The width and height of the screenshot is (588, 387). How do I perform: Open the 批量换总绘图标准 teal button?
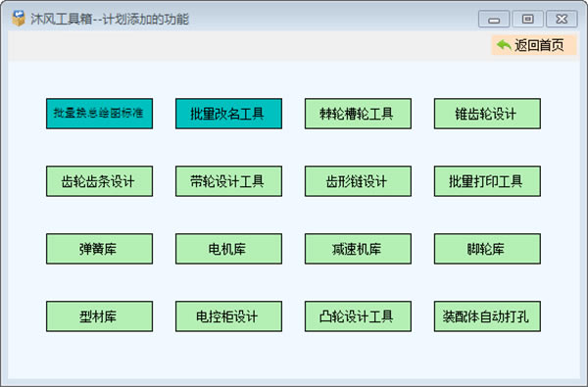click(x=99, y=114)
